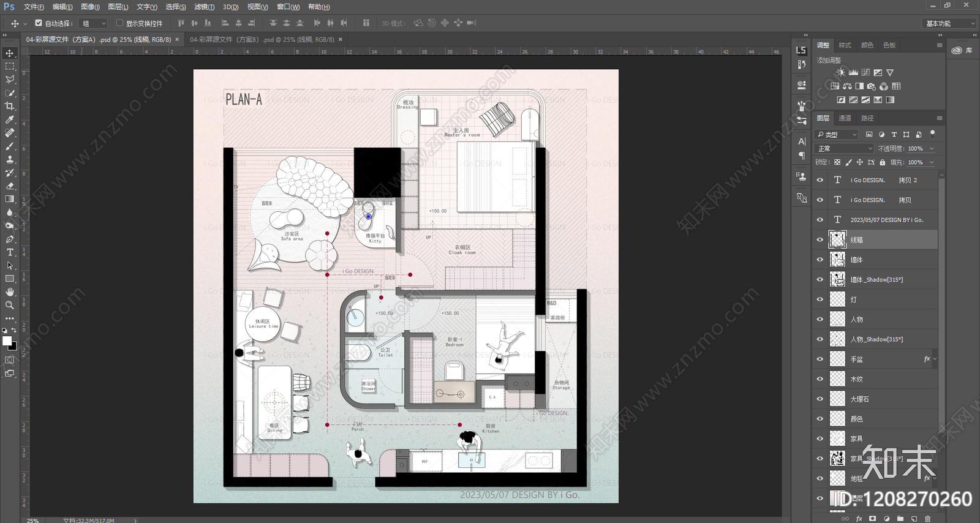Toggle the 自动选择 checkbox
This screenshot has width=980, height=523.
(x=39, y=23)
